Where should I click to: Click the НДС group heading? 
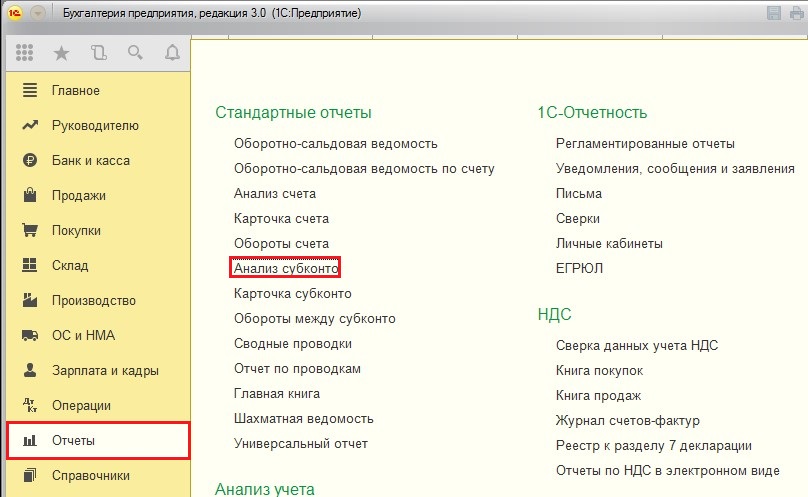point(554,314)
